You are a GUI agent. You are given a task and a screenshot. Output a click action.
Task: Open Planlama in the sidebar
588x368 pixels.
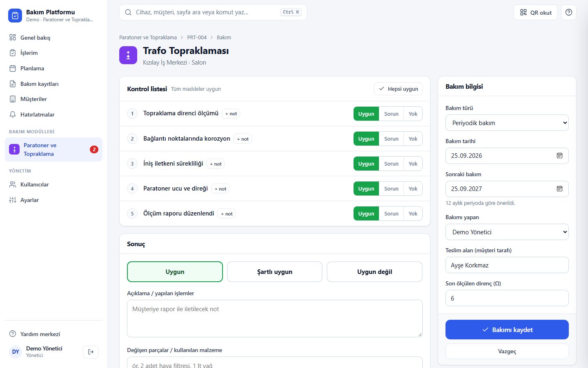[x=53, y=68]
